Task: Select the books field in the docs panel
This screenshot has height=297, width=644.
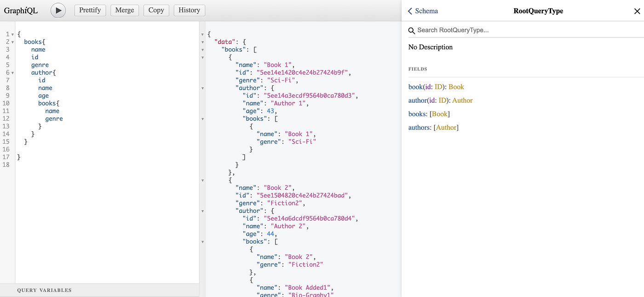Action: (417, 114)
